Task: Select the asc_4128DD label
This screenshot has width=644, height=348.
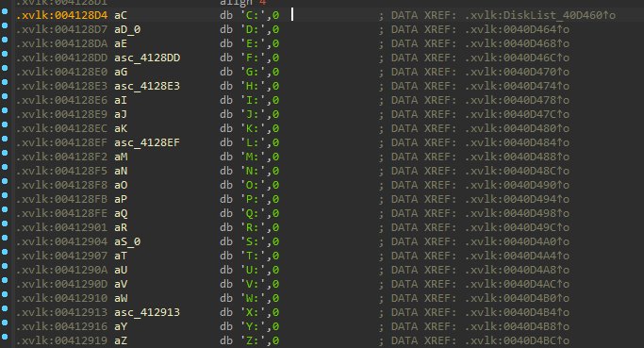Action: (147, 58)
